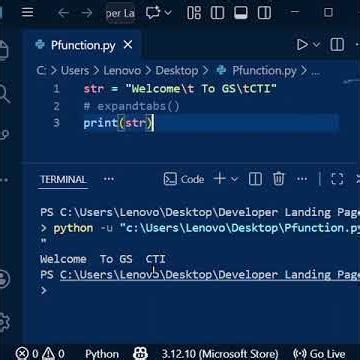Expand the Copilot chat dropdown arrow

(168, 13)
